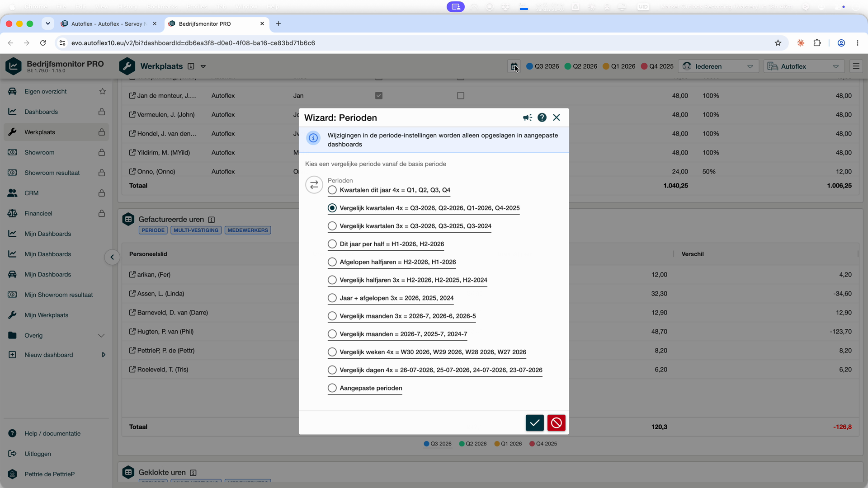Select Kwartalen dit jaar 4x radio option
This screenshot has height=488, width=868.
pos(332,190)
